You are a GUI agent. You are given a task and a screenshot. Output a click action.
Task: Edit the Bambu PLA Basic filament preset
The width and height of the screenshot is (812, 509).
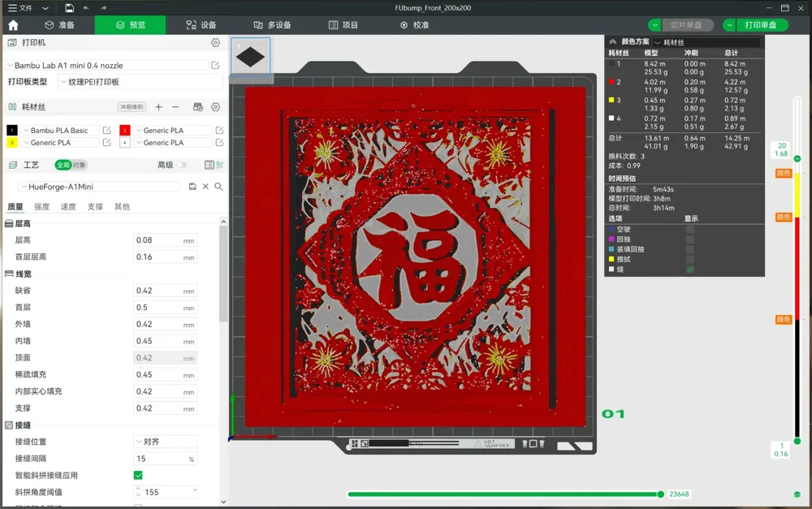point(106,131)
